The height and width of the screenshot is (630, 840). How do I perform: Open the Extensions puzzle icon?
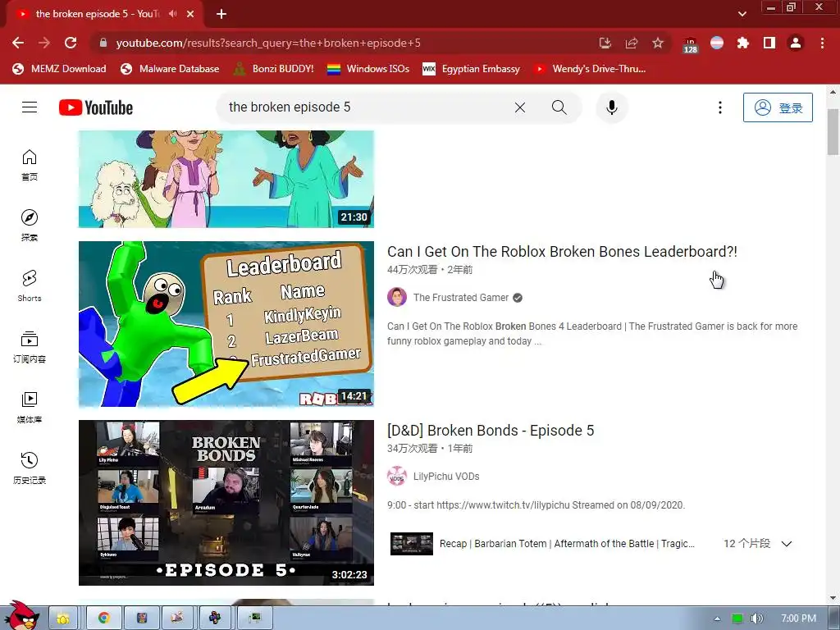point(743,43)
